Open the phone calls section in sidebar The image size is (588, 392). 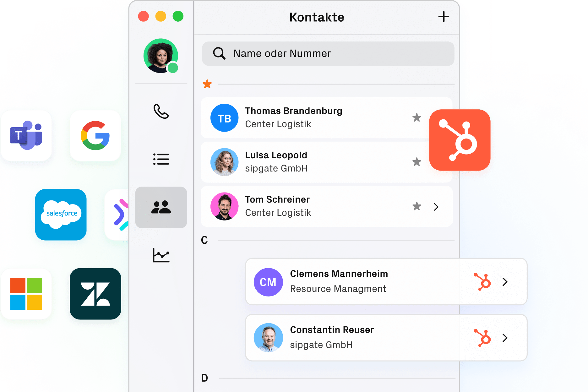point(161,111)
